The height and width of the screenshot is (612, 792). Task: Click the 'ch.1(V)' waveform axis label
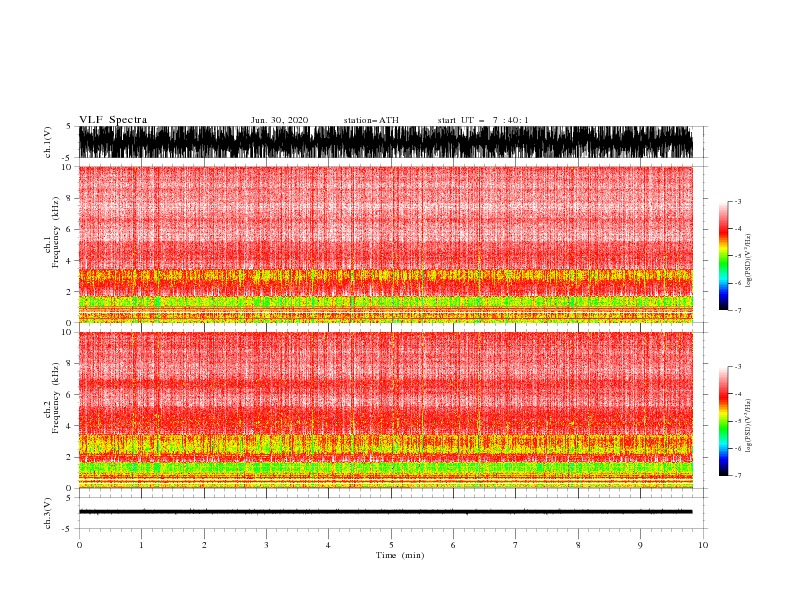click(48, 142)
